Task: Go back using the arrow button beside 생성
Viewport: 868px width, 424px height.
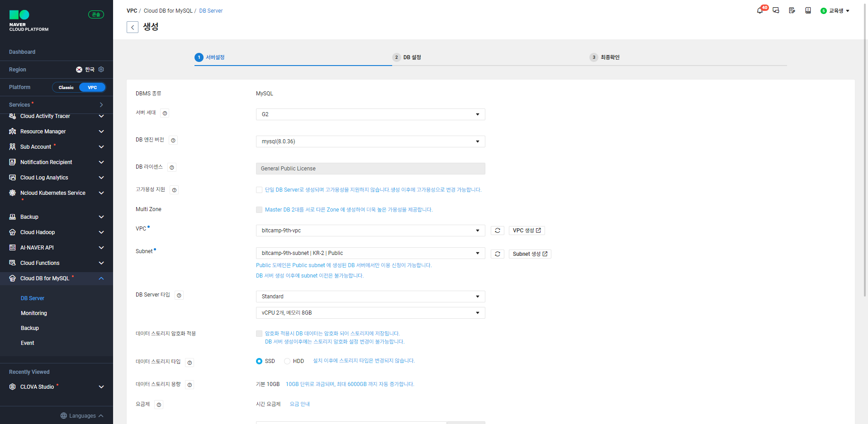Action: click(x=133, y=27)
